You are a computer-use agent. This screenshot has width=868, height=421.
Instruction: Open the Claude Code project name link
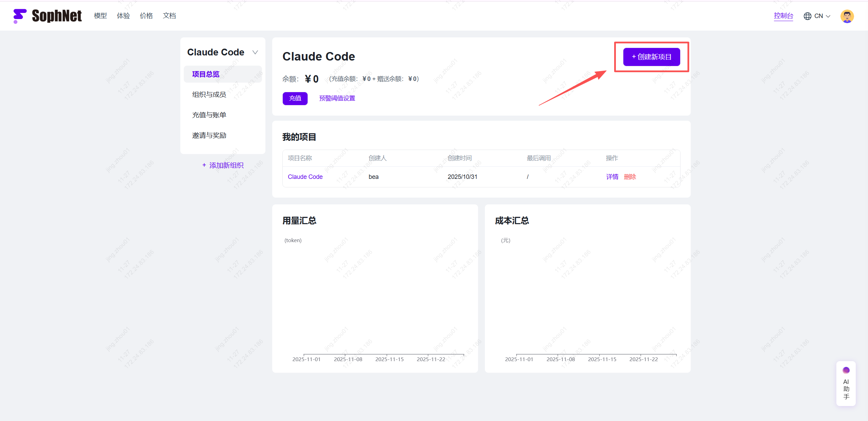point(305,177)
